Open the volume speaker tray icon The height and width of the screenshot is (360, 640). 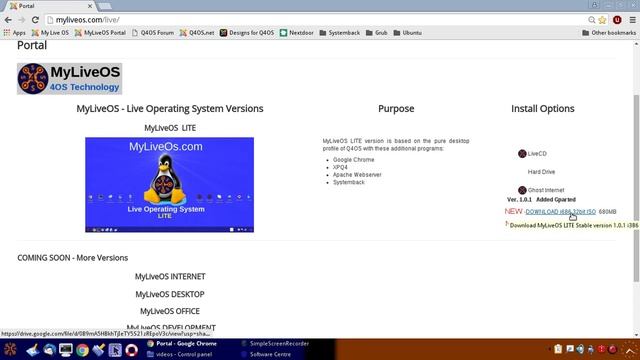[580, 349]
